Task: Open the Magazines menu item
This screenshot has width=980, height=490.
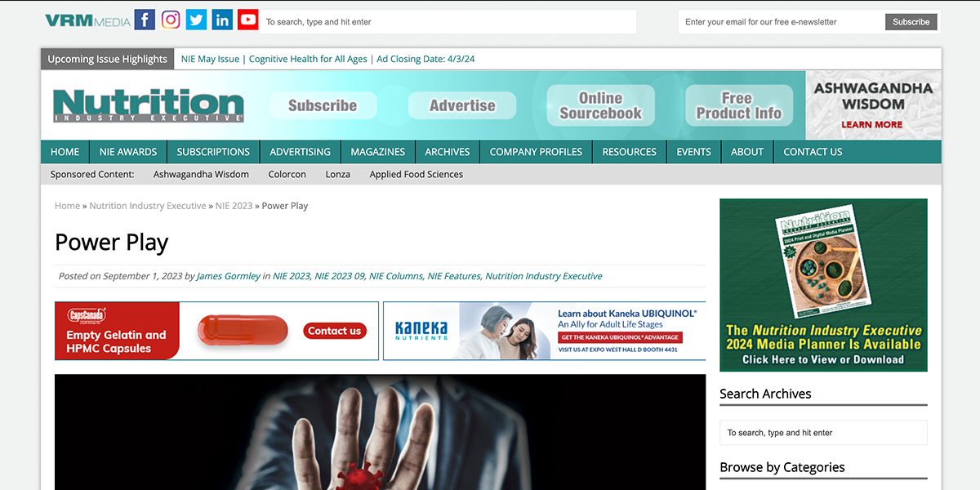Action: pos(377,152)
